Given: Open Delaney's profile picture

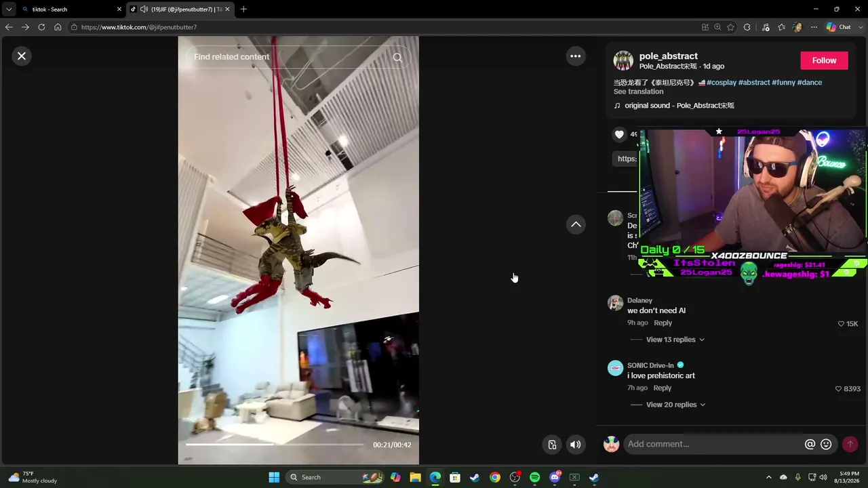Looking at the screenshot, I should click(x=615, y=302).
